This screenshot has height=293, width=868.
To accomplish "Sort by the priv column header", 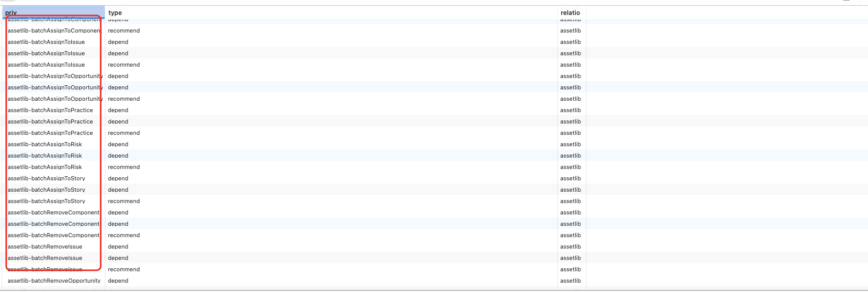I will click(x=53, y=13).
